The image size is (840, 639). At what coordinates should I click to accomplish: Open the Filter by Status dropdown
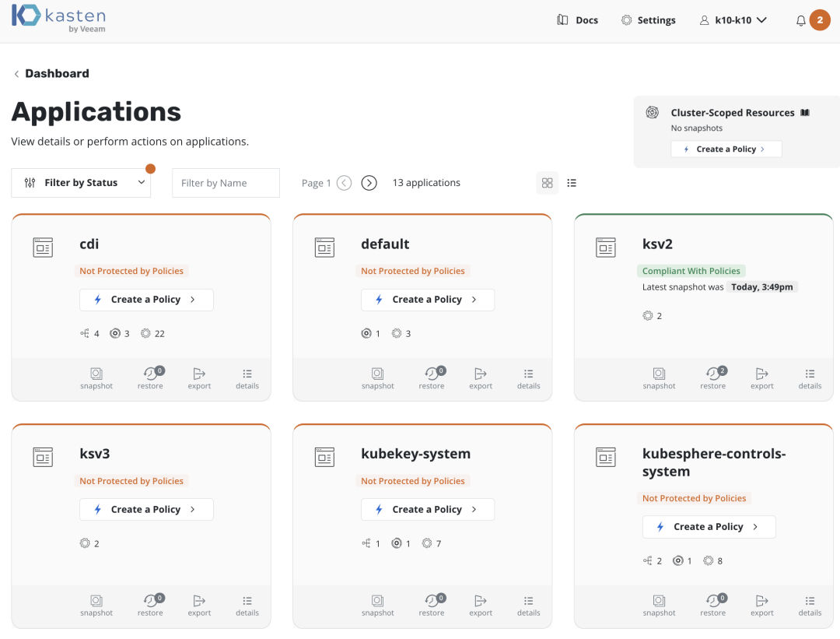[x=81, y=183]
